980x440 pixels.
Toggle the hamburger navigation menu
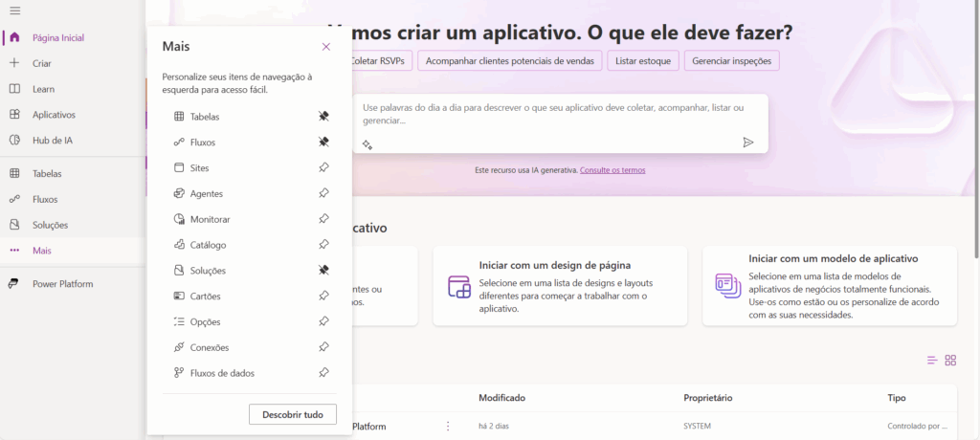click(x=15, y=11)
